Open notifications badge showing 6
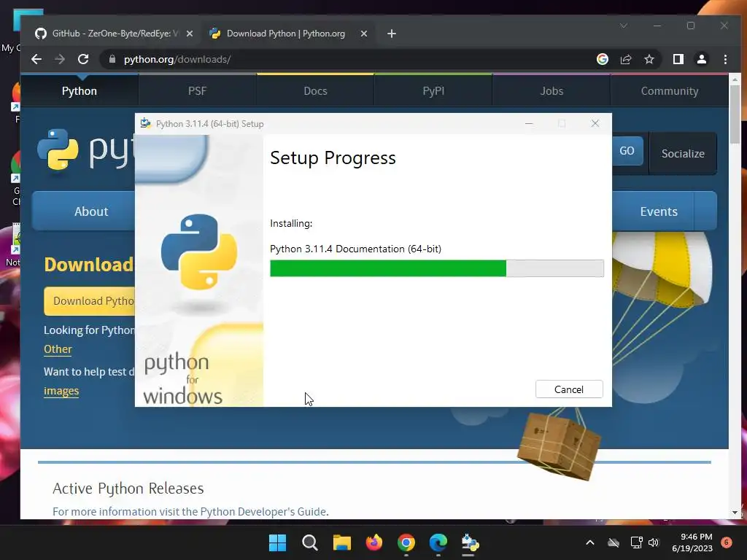This screenshot has width=747, height=560. [727, 542]
